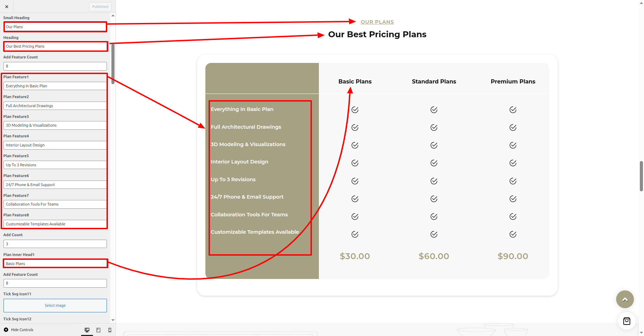644x336 pixels.
Task: Click the Plan Inner Head1 field containing Basic Plans
Action: coord(55,264)
